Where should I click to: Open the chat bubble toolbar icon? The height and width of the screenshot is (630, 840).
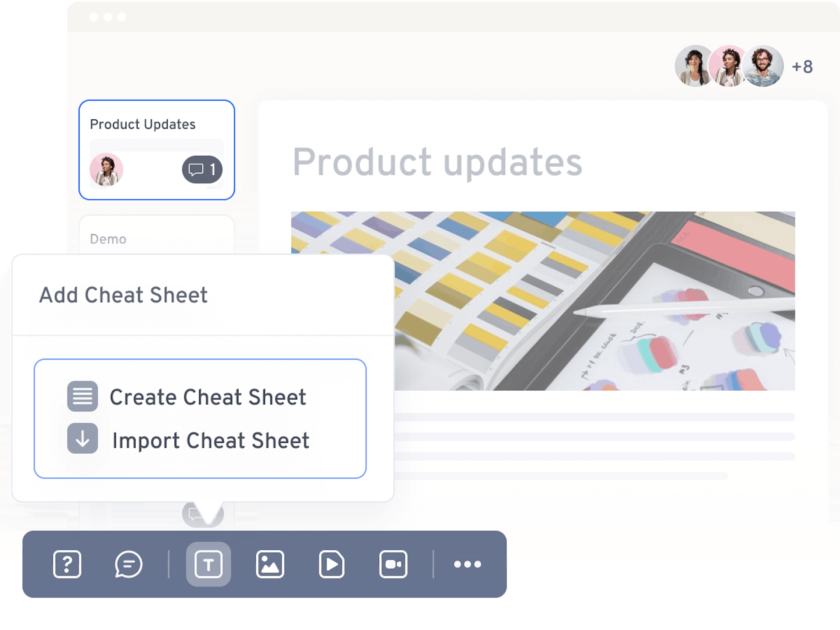click(x=128, y=564)
